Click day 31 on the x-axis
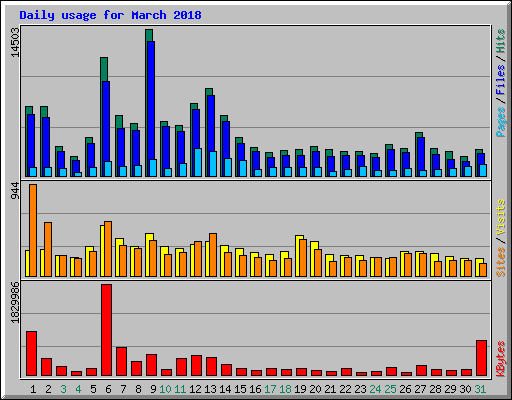Screen dimensions: 512x400 click(480, 389)
